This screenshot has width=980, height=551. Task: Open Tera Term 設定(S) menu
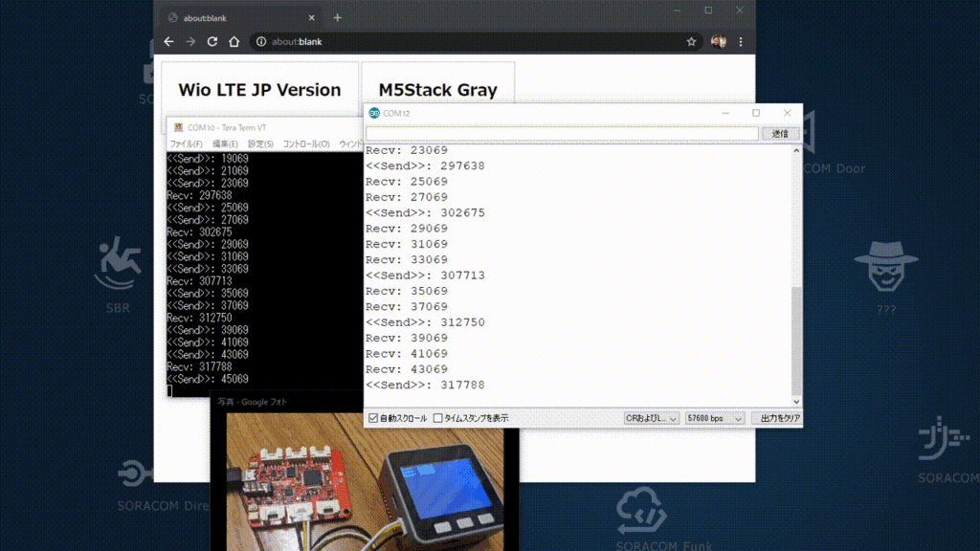pos(260,144)
